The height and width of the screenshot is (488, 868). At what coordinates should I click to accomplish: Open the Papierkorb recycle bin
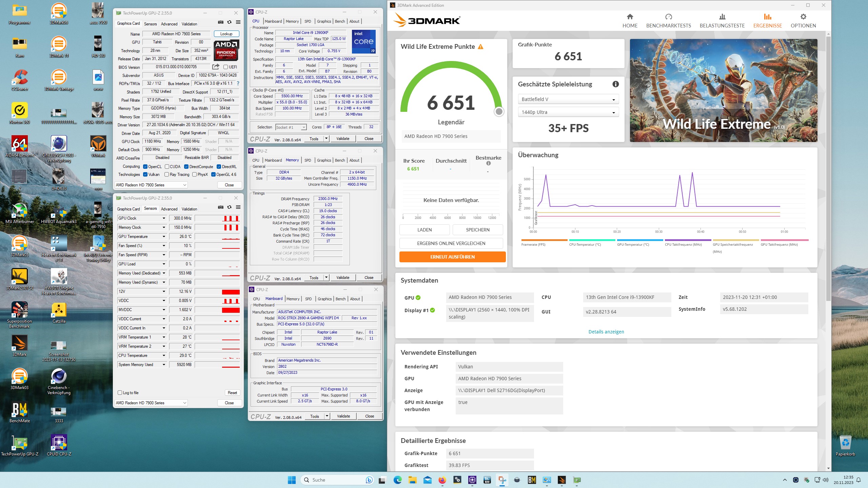point(845,445)
